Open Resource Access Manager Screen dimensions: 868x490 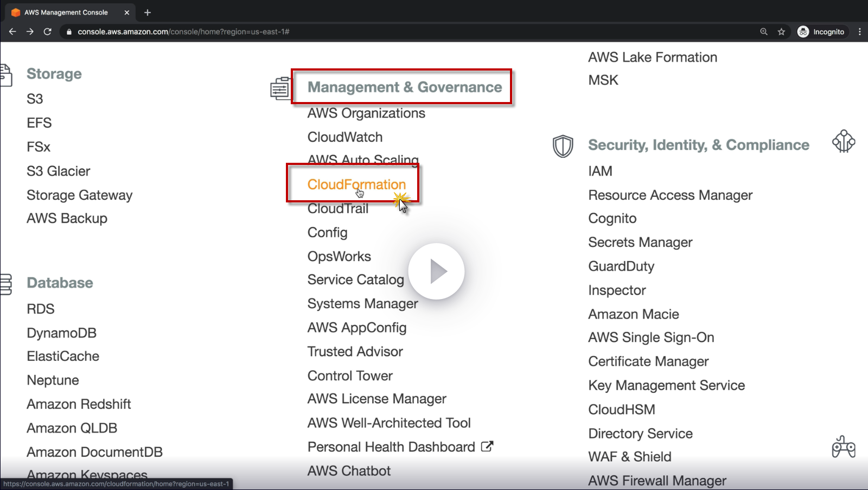(x=671, y=195)
